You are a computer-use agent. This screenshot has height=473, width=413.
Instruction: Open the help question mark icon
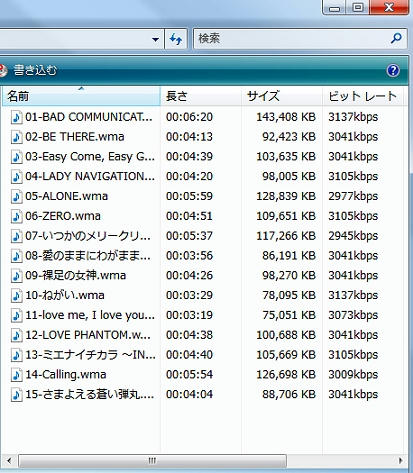[x=393, y=70]
